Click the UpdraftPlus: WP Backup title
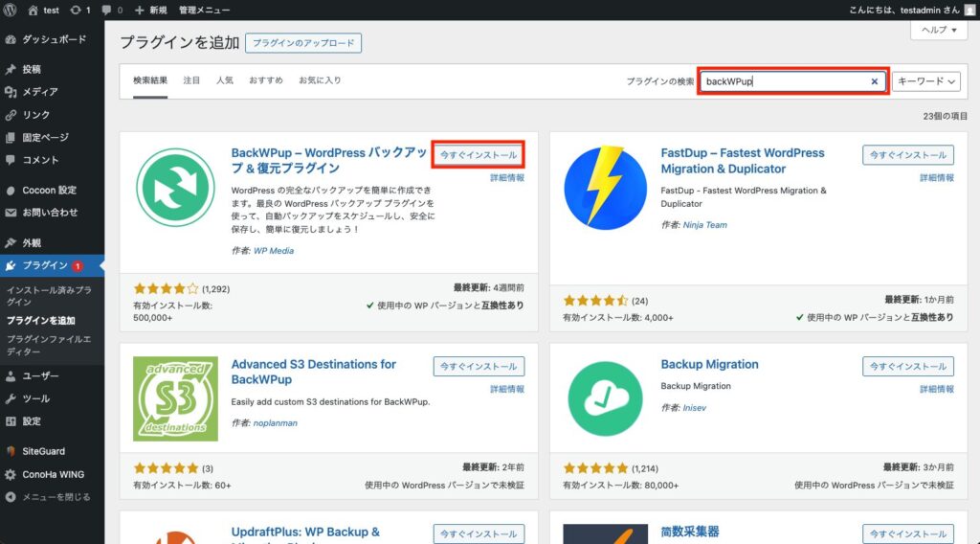980x544 pixels. 305,533
